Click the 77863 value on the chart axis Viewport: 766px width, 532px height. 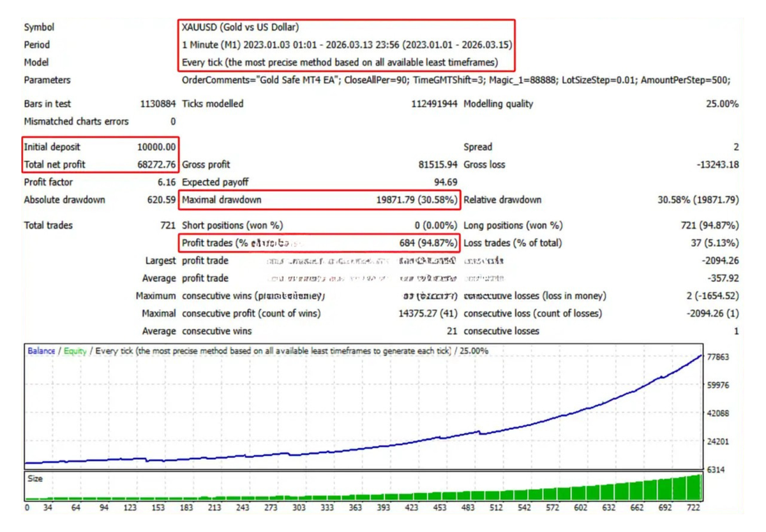click(x=718, y=357)
